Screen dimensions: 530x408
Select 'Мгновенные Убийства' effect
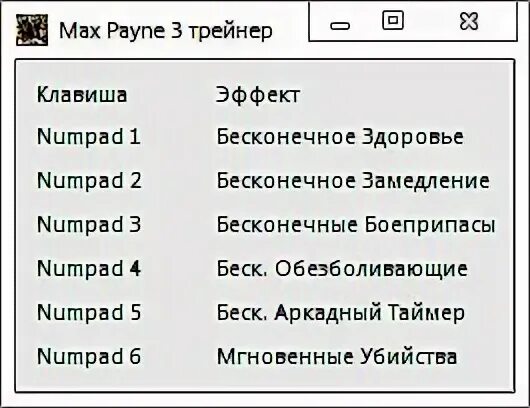(x=337, y=357)
